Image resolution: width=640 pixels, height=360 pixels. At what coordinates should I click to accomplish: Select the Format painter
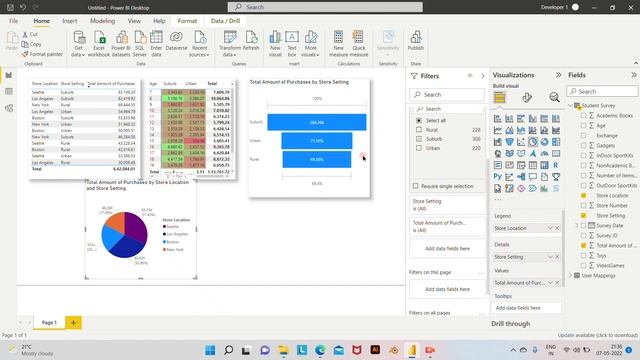[42, 54]
